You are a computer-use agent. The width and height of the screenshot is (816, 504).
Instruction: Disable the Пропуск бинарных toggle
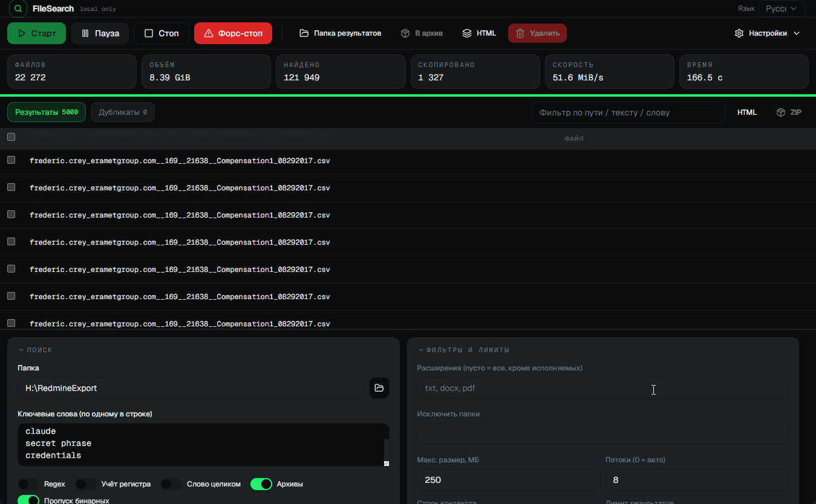pyautogui.click(x=28, y=500)
